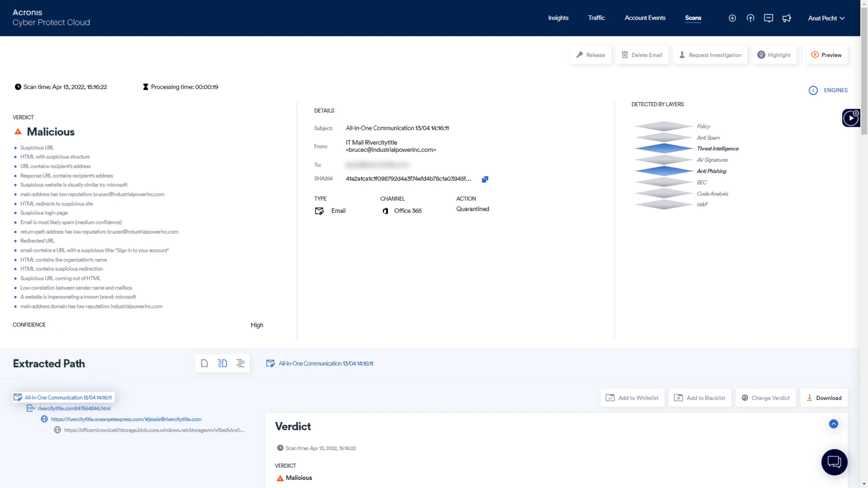Image resolution: width=868 pixels, height=488 pixels.
Task: Click the megaphone announcements icon
Action: coord(787,18)
